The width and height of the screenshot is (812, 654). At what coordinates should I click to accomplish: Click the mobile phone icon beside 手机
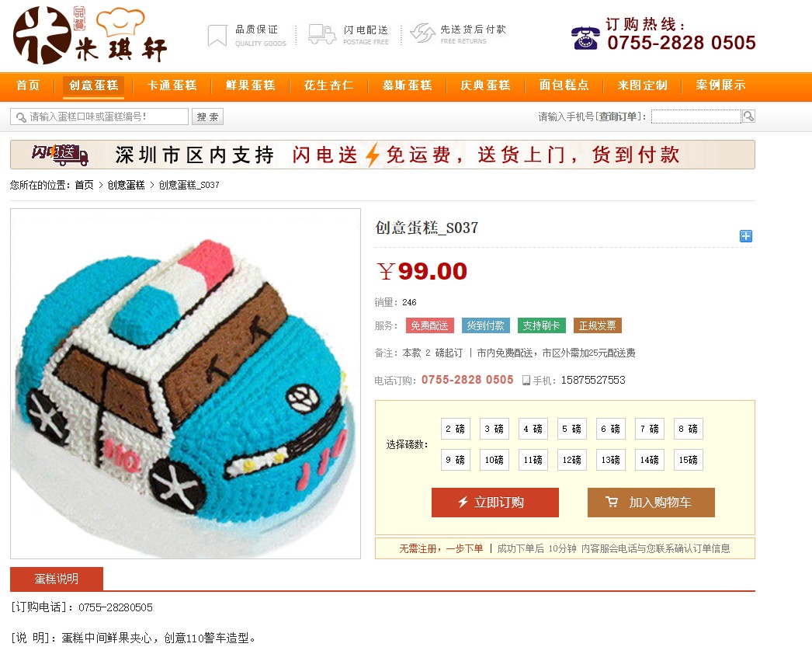click(526, 381)
